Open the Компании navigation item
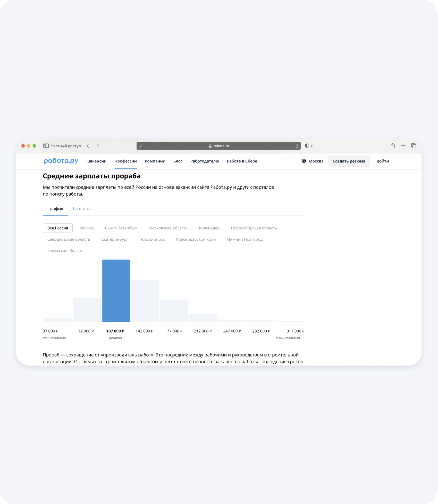The height and width of the screenshot is (504, 438). [x=155, y=161]
